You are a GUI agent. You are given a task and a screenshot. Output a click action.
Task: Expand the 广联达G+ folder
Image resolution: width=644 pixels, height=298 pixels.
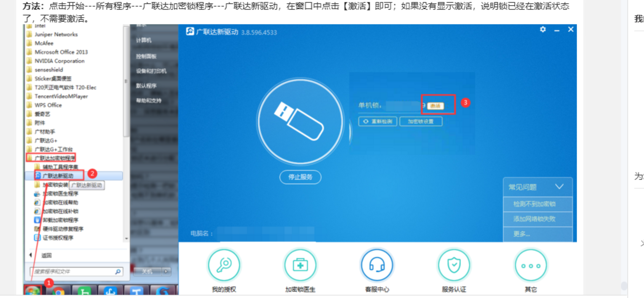pyautogui.click(x=42, y=140)
